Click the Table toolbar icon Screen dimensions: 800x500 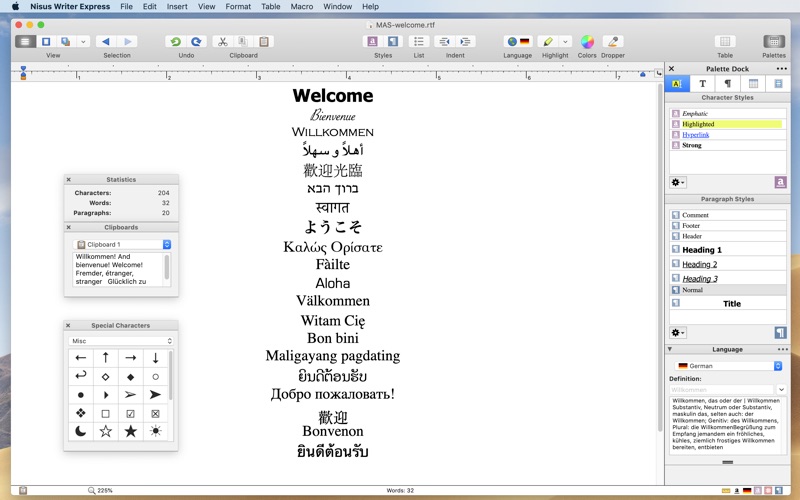[725, 41]
